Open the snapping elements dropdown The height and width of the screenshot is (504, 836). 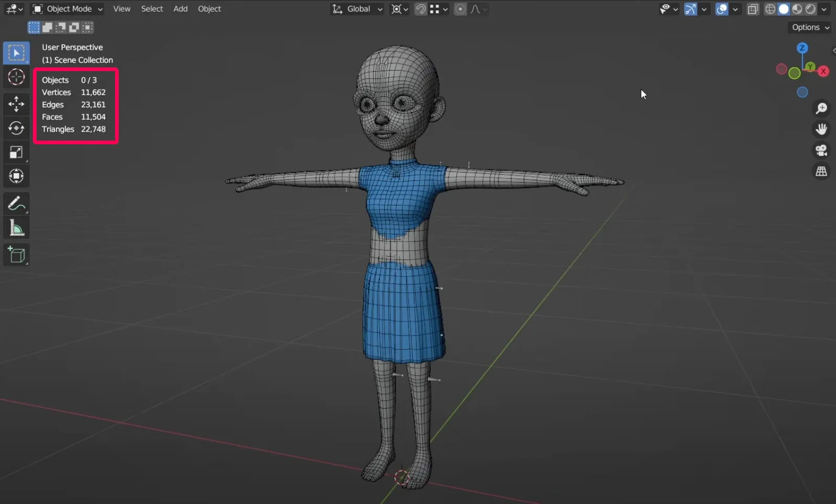[x=439, y=9]
